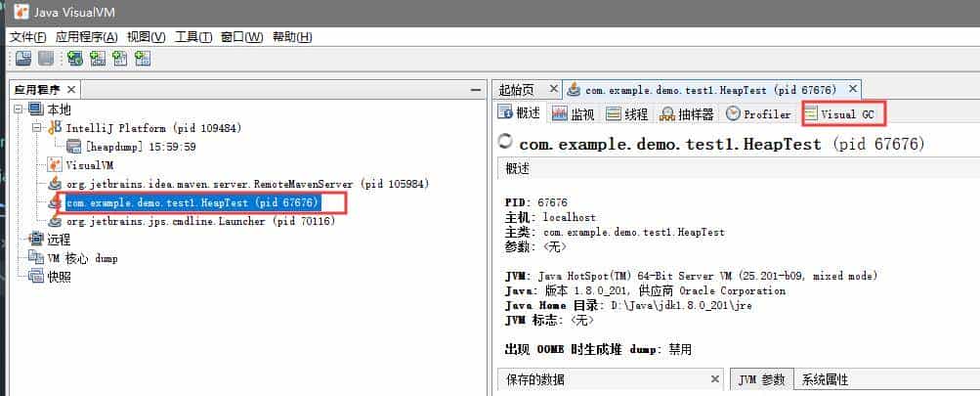Minimize the 应用程序 panel with dash button

[x=475, y=91]
